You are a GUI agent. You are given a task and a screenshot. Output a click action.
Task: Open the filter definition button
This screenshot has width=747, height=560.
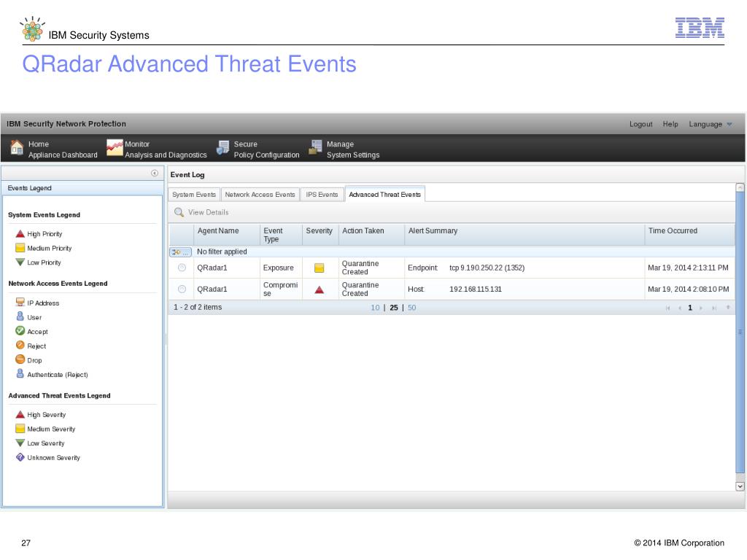point(181,252)
